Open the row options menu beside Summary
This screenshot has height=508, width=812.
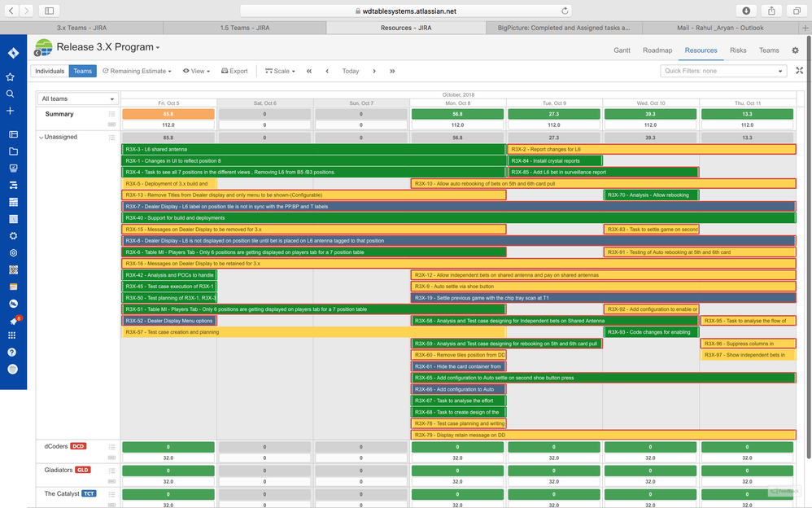tap(111, 114)
